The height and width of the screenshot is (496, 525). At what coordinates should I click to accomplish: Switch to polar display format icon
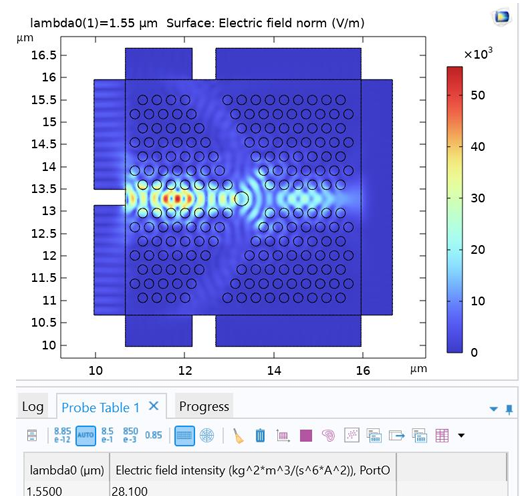207,436
